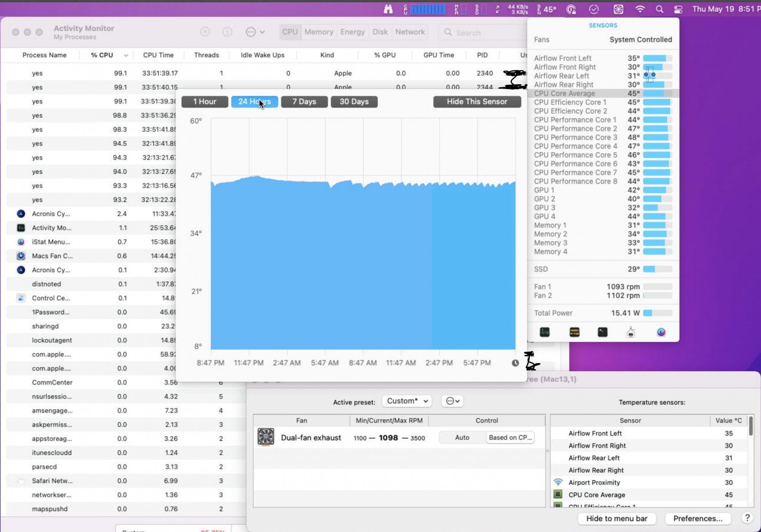Click the Preferences button in Macs Fan Control
Image resolution: width=761 pixels, height=532 pixels.
pos(697,518)
